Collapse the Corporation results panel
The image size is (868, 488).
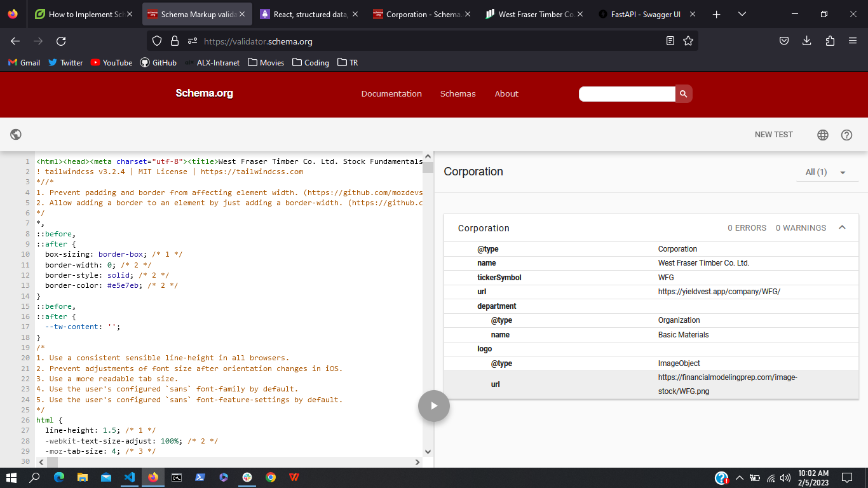tap(842, 227)
